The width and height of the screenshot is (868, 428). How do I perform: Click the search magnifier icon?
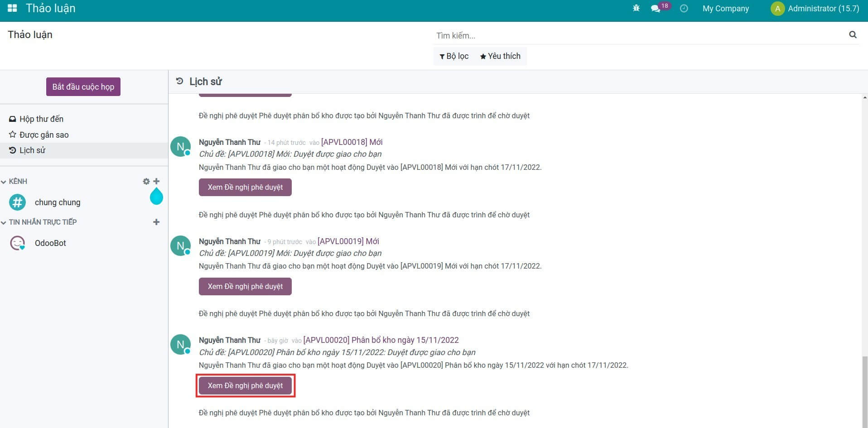(x=853, y=35)
